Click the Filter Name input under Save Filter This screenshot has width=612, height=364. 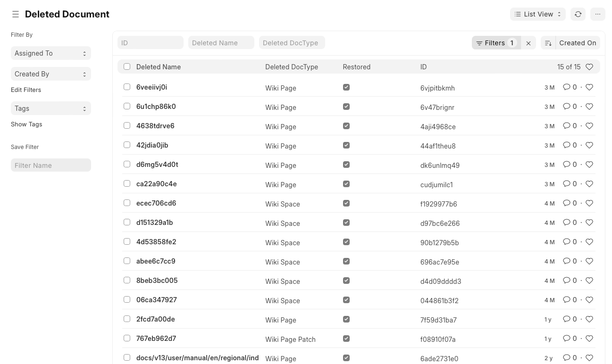tap(50, 165)
